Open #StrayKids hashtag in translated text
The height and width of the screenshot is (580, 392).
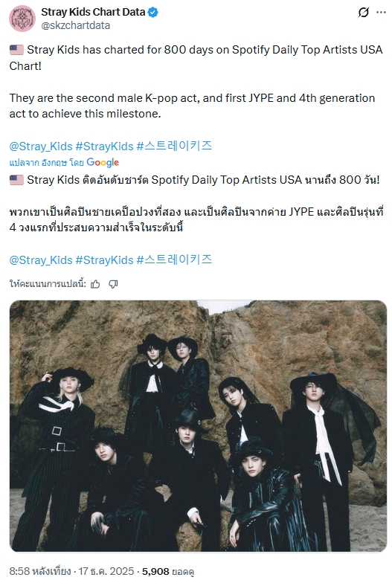click(104, 260)
